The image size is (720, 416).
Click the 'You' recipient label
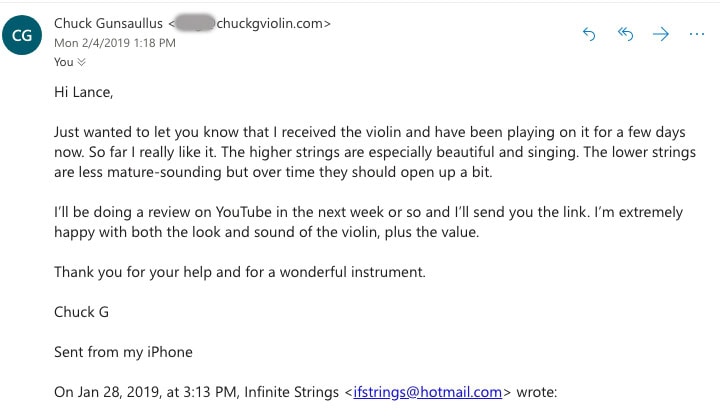[64, 62]
